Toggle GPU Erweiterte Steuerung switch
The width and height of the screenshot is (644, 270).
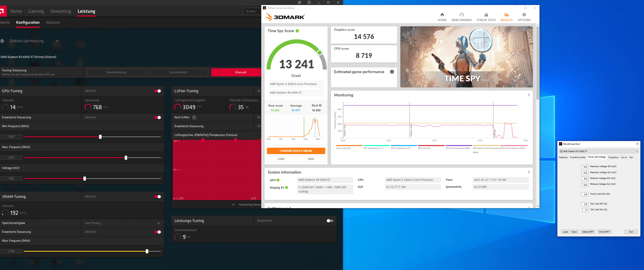pos(158,117)
